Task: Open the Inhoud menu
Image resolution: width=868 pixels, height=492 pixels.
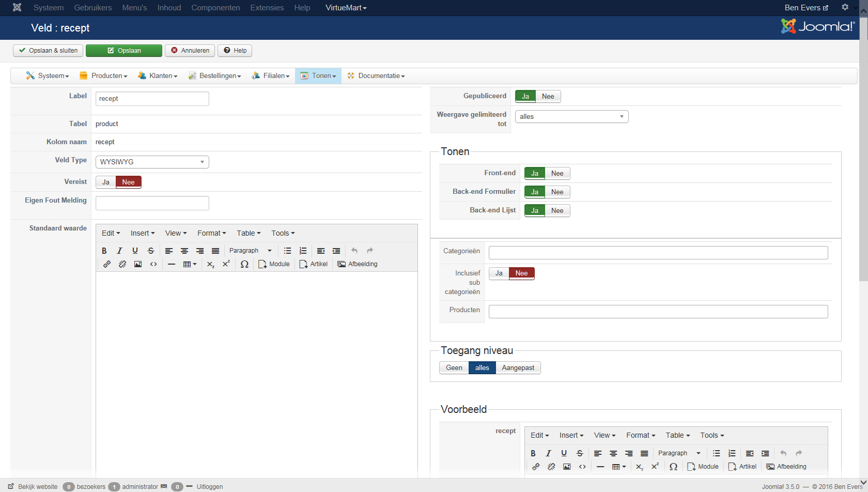Action: [169, 8]
